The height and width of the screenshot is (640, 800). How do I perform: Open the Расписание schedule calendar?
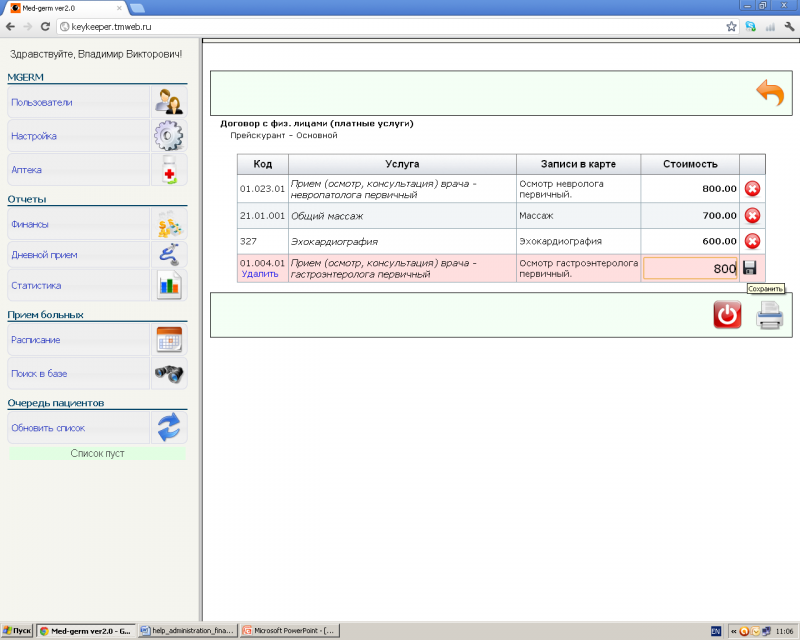tap(78, 340)
